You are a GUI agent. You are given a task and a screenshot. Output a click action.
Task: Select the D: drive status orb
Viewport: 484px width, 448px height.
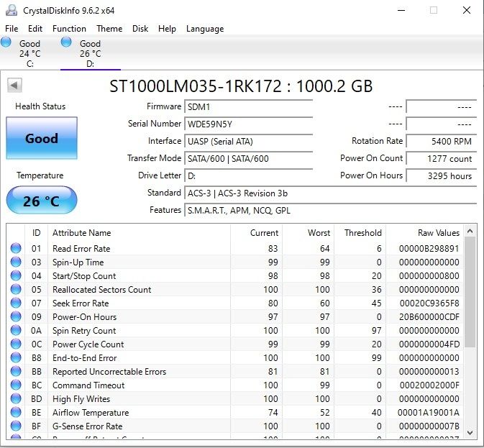point(67,42)
